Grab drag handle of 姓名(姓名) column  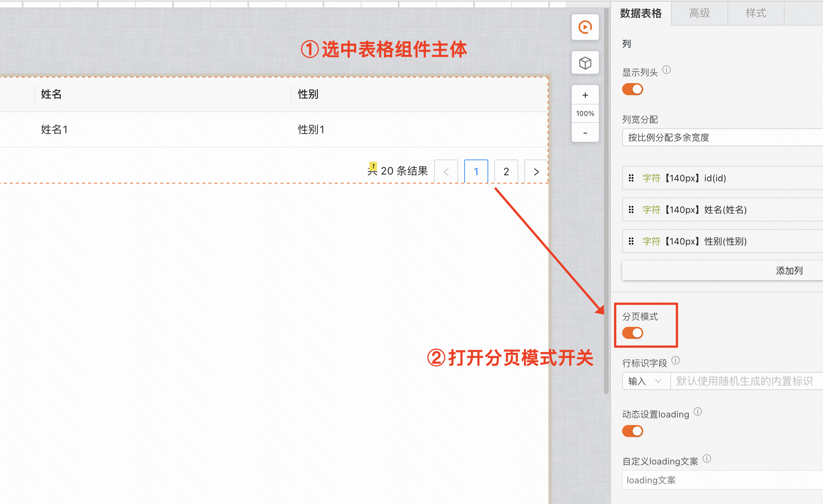[631, 209]
